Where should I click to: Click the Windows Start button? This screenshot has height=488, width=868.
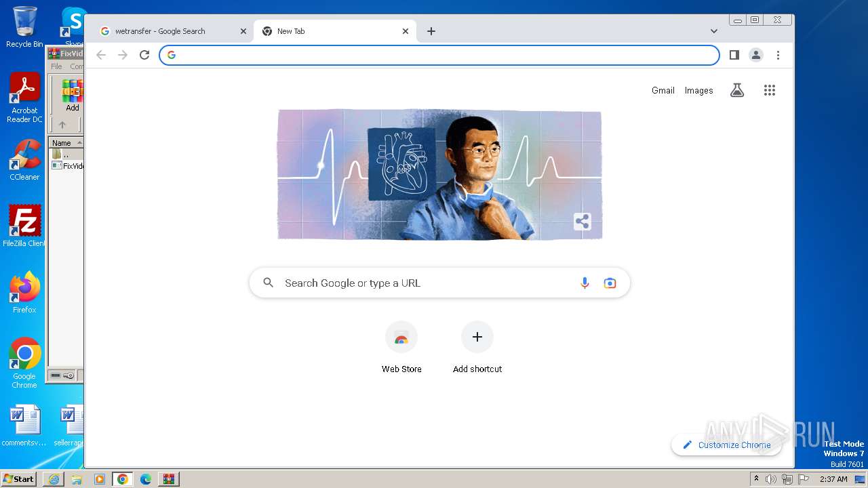coord(18,479)
